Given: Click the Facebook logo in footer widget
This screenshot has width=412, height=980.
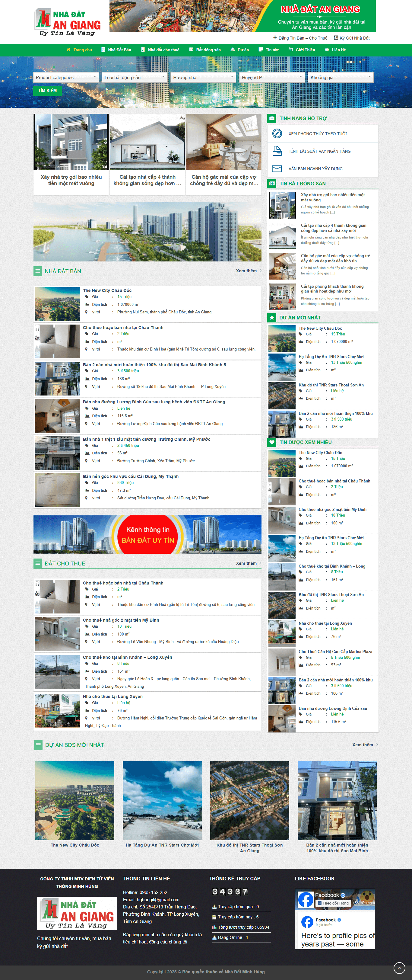Looking at the screenshot, I should [306, 899].
